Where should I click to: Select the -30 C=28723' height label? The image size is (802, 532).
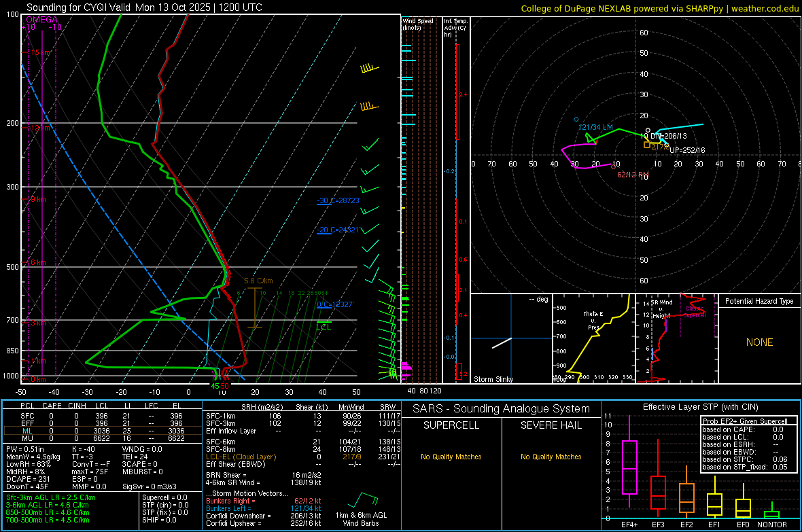click(x=338, y=200)
